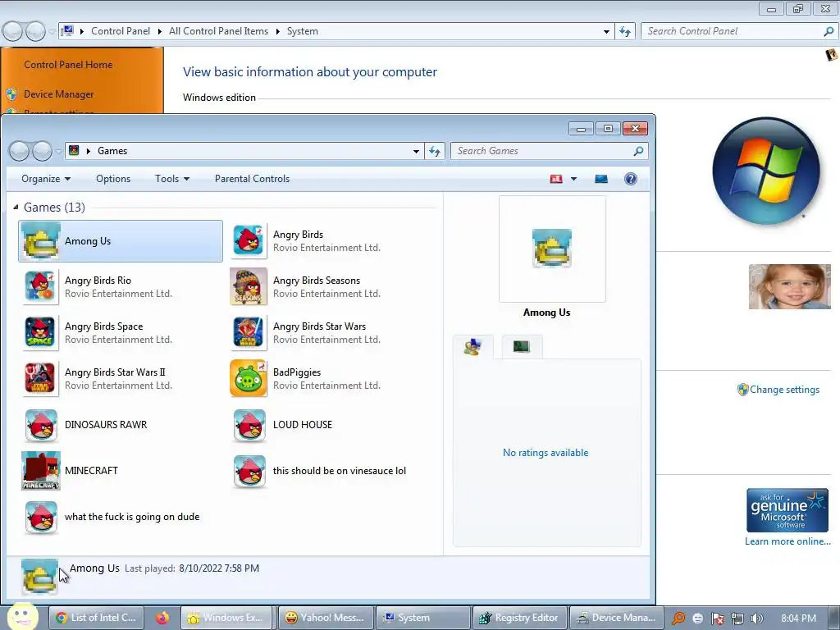
Task: Open the Device Manager link in the sidebar
Action: tap(58, 94)
